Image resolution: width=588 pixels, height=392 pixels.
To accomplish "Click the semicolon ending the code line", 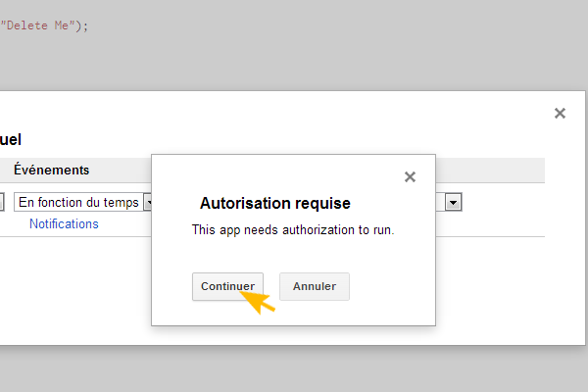I will (86, 25).
